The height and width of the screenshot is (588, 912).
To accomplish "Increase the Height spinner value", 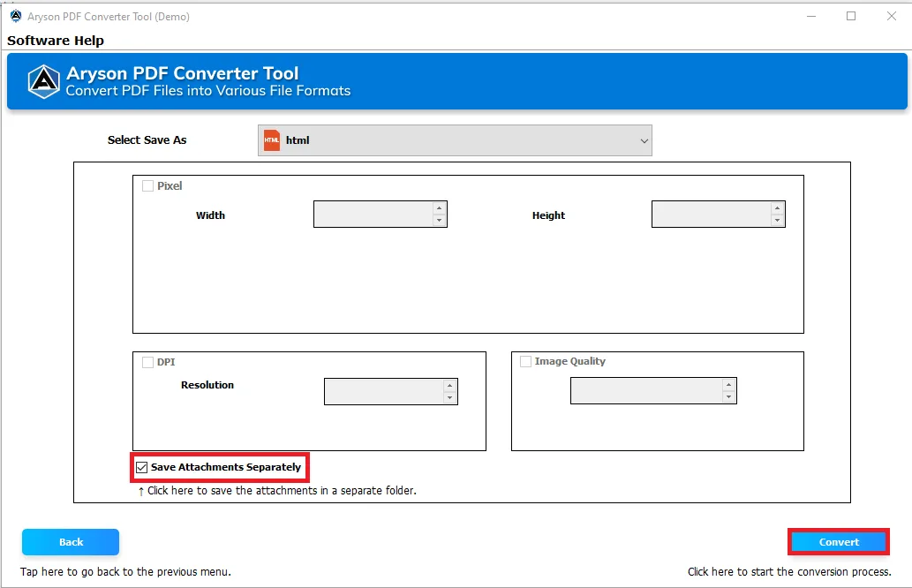I will point(777,208).
